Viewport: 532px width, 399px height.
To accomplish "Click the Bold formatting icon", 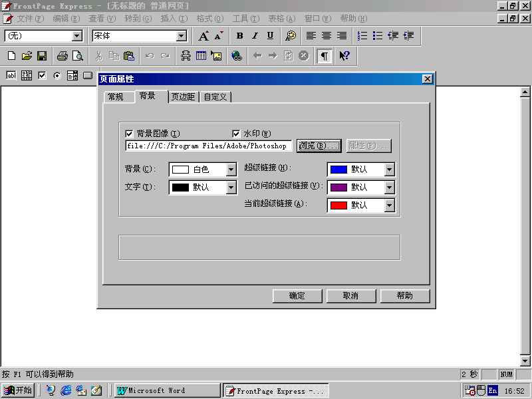I will [x=239, y=36].
